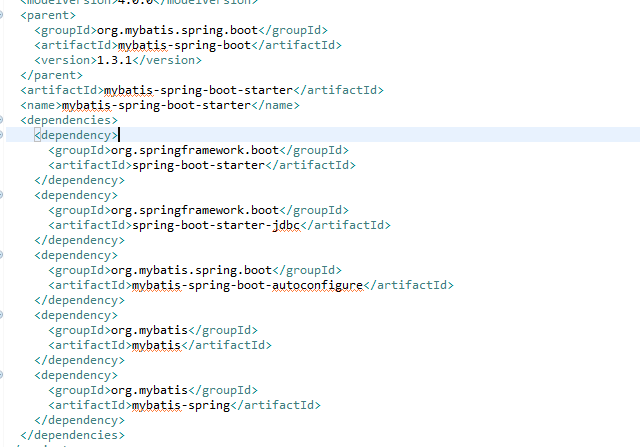Collapse the <parent> block fold marker
This screenshot has height=447, width=640.
tap(1, 15)
